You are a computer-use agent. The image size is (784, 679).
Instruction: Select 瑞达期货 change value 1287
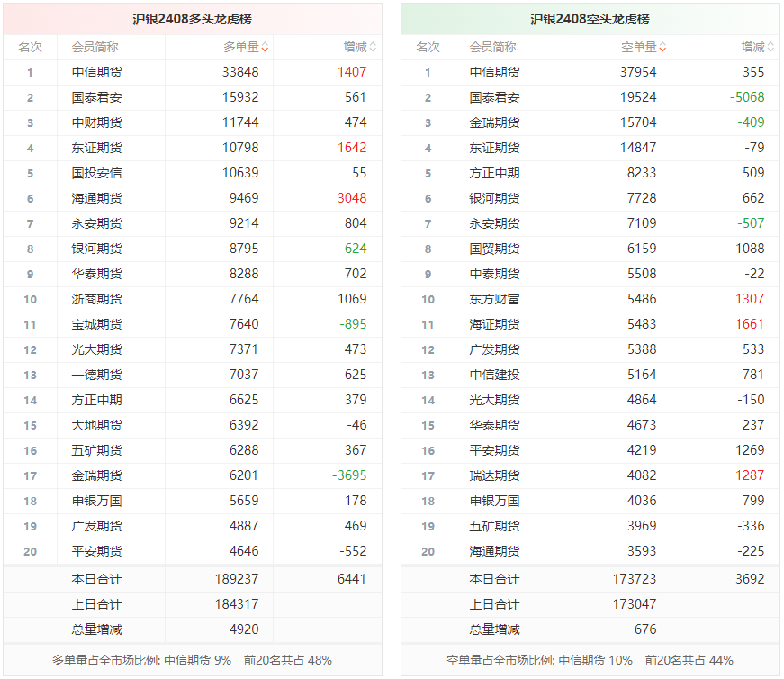(x=750, y=475)
